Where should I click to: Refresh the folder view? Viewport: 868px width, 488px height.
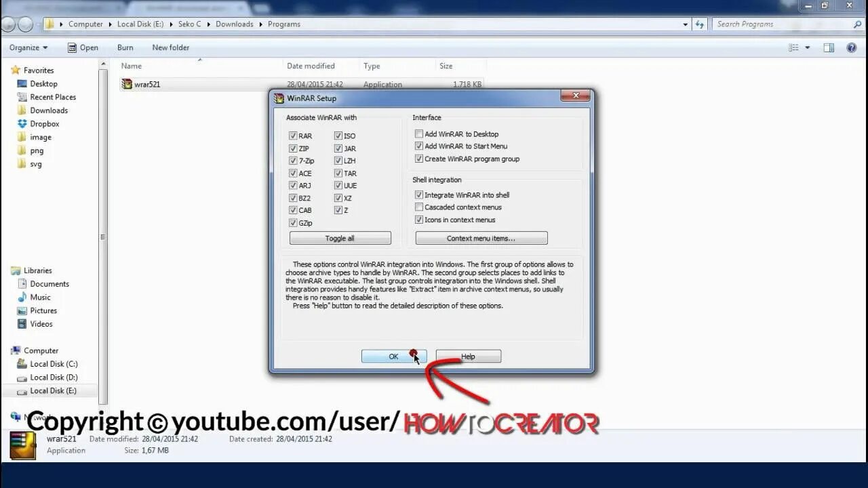pyautogui.click(x=701, y=24)
